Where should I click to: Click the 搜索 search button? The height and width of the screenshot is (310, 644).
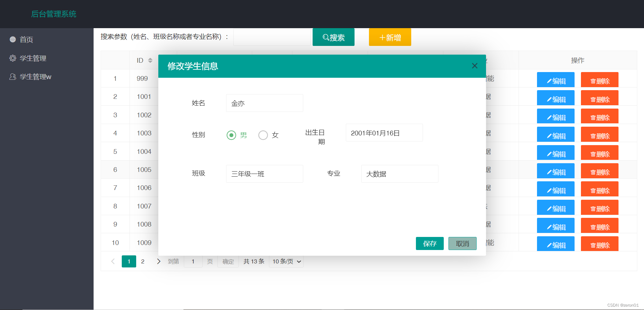coord(333,37)
